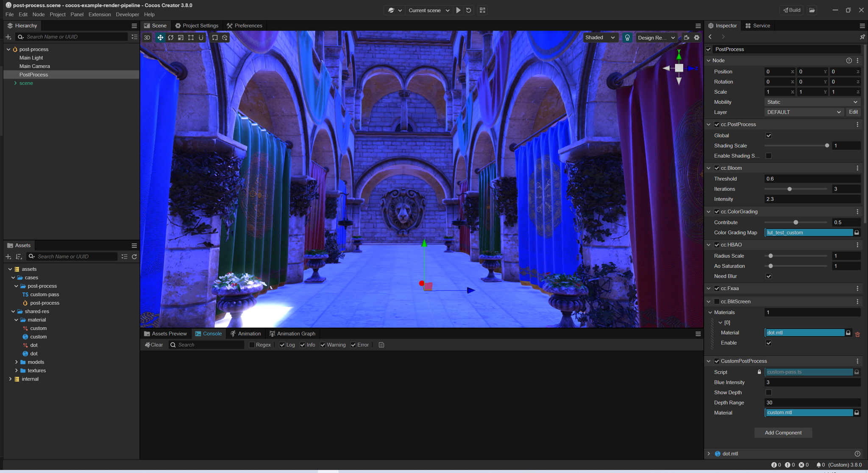This screenshot has height=473, width=868.
Task: Open the Project menu
Action: pyautogui.click(x=58, y=14)
